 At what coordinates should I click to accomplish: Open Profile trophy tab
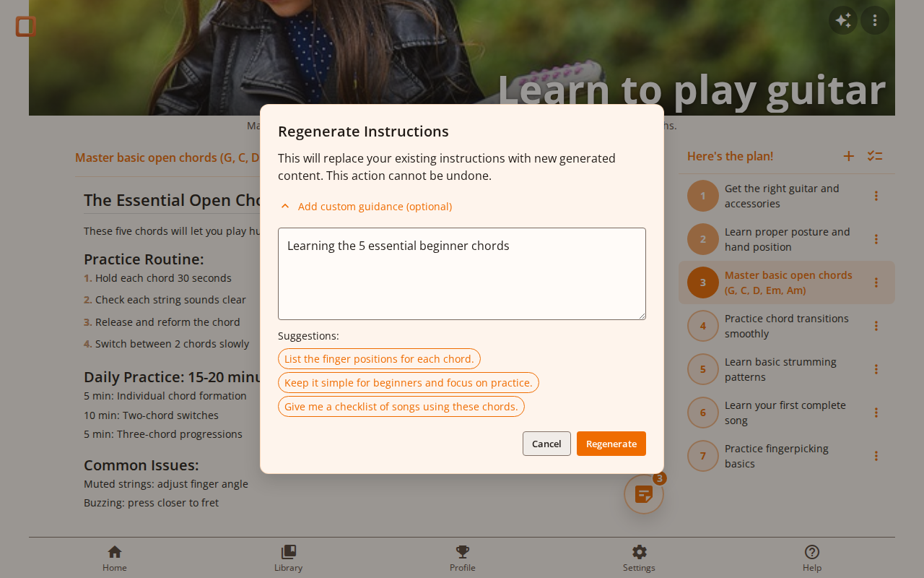463,558
